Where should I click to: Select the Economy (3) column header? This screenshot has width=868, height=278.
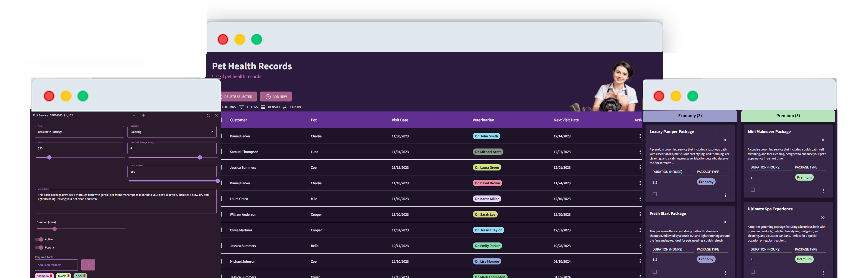(690, 116)
